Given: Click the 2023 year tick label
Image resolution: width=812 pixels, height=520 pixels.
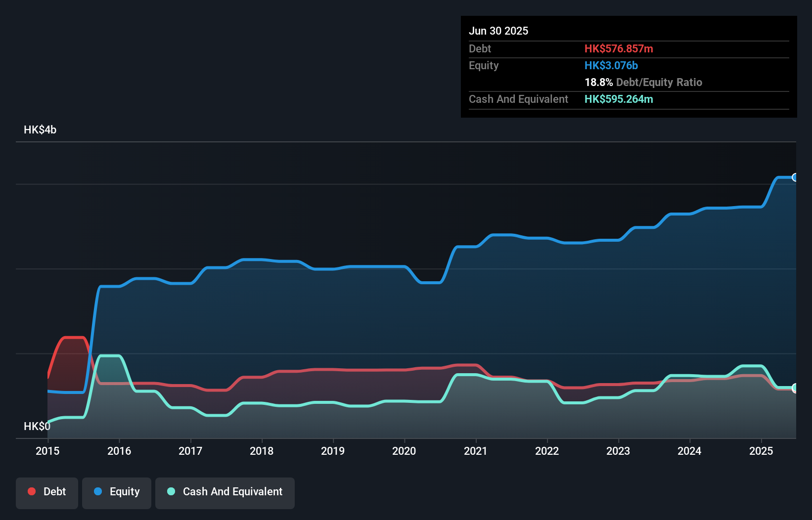Looking at the screenshot, I should pos(618,451).
